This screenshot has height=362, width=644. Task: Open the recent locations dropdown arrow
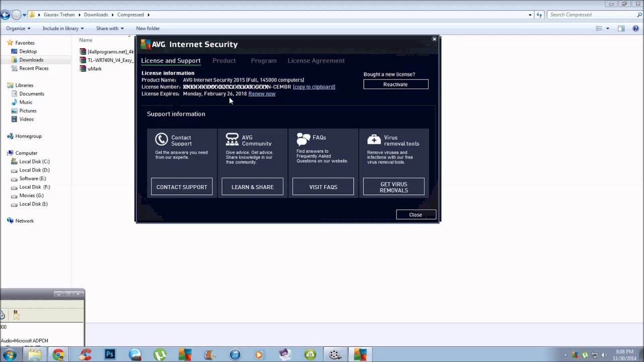tap(24, 15)
